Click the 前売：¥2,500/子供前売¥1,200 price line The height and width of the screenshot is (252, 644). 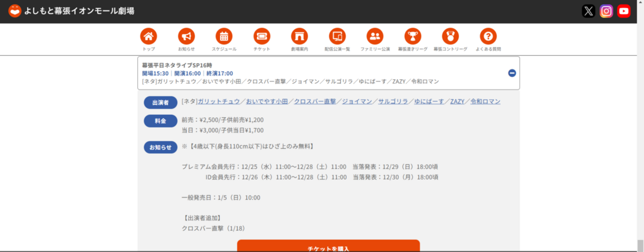pyautogui.click(x=222, y=120)
